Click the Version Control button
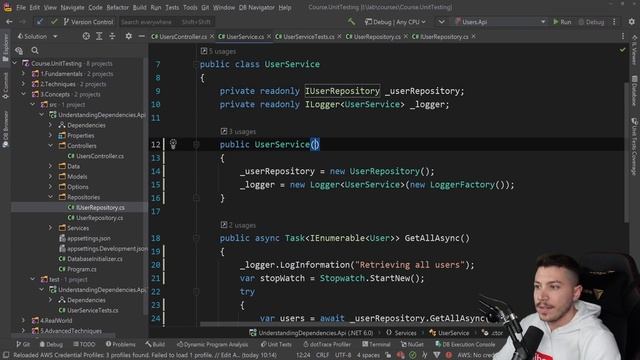This screenshot has width=640, height=360. click(x=89, y=22)
